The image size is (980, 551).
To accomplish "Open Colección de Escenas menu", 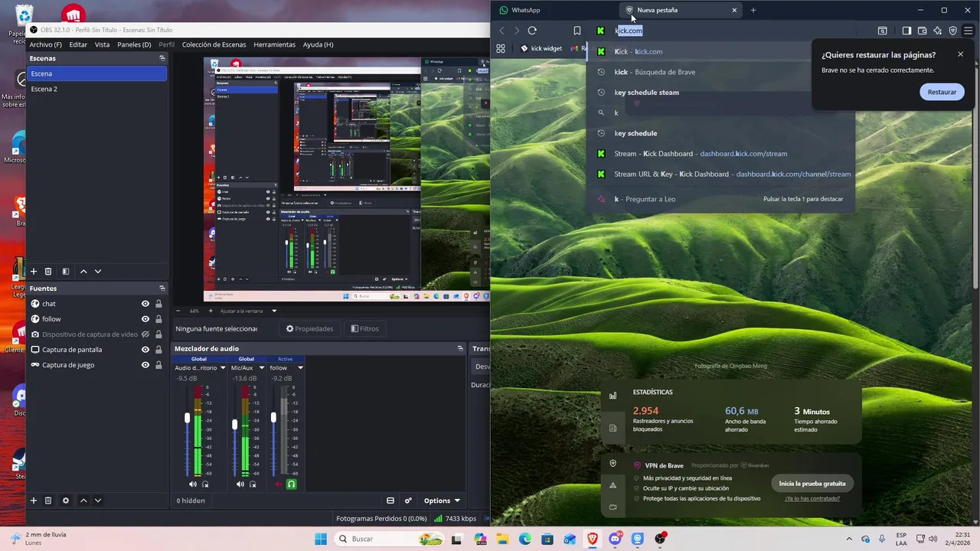I will click(214, 44).
